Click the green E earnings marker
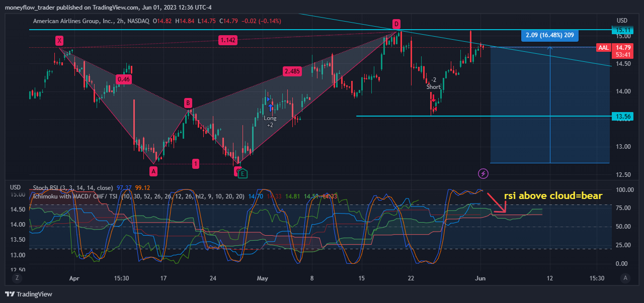The height and width of the screenshot is (303, 644). tap(243, 174)
